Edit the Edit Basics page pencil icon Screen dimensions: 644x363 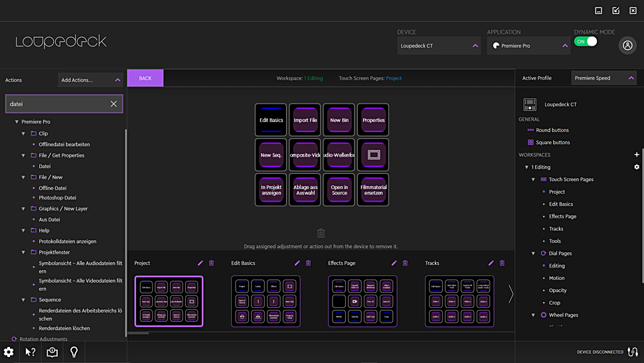click(297, 263)
